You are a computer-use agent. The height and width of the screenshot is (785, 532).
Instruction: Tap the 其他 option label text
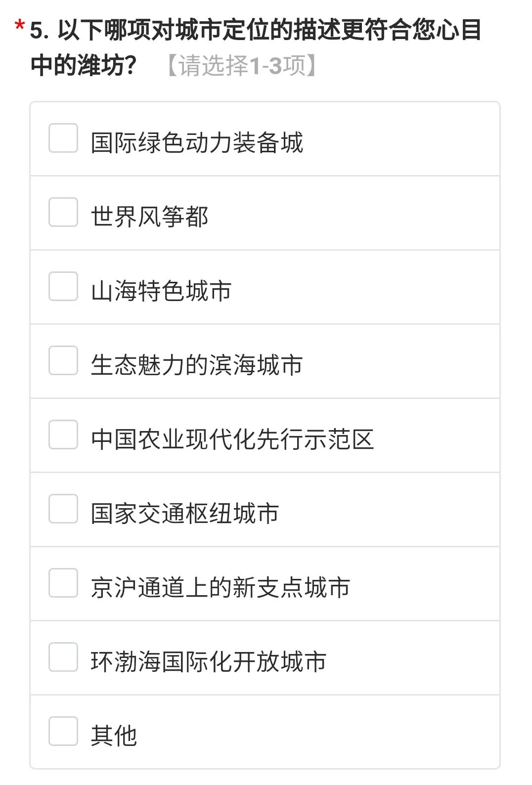click(x=114, y=736)
